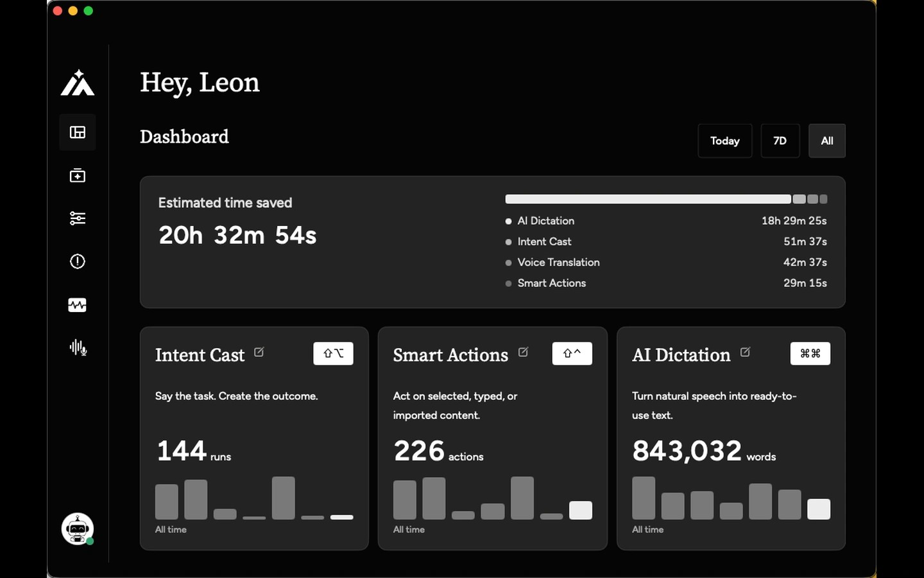Click the voice microphone waveform sidebar icon
This screenshot has height=578, width=924.
point(78,348)
